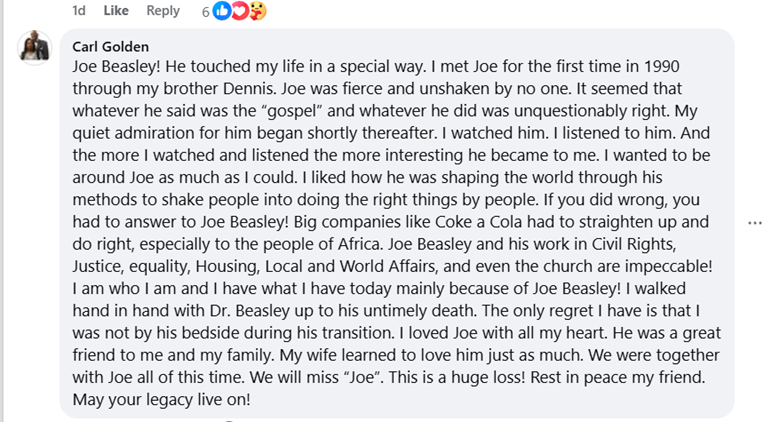The image size is (780, 422).
Task: Reply to the comment above Carl Golden's
Action: 163,11
